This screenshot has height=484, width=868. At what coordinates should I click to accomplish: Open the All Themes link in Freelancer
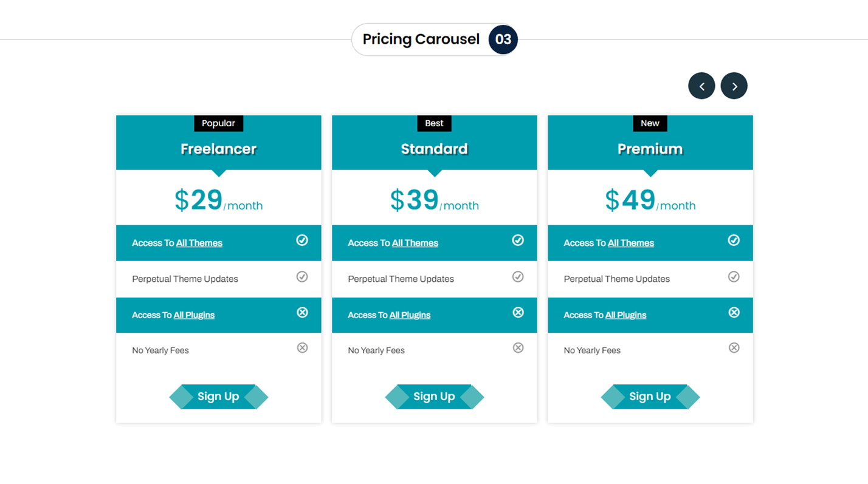199,243
